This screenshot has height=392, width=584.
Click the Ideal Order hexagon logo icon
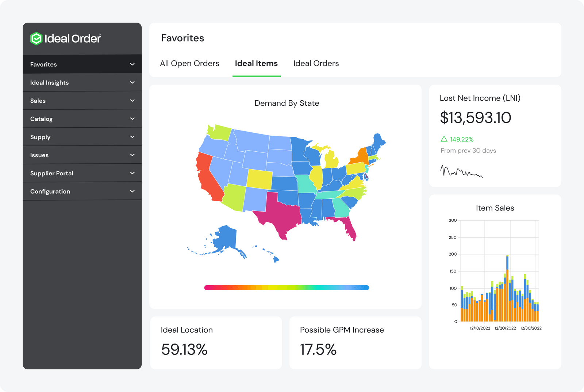click(36, 38)
